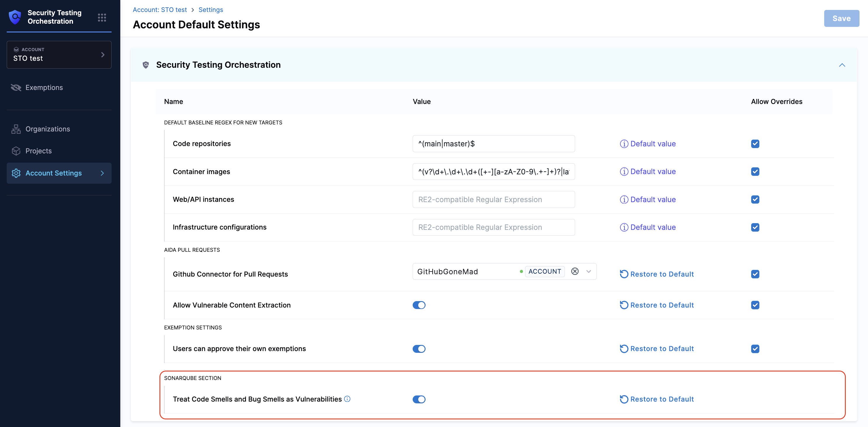
Task: Click restore icon for Vulnerable Content Extraction
Action: point(624,305)
